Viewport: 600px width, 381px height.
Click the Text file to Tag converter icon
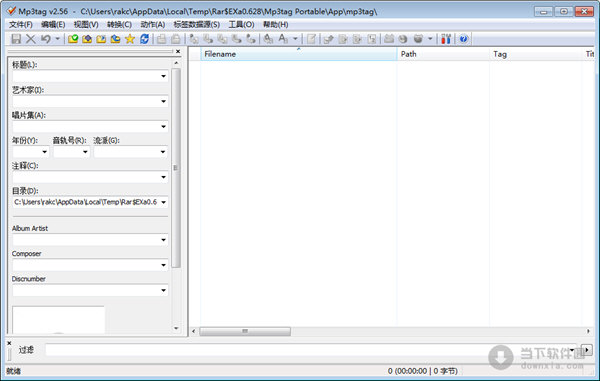tap(236, 39)
